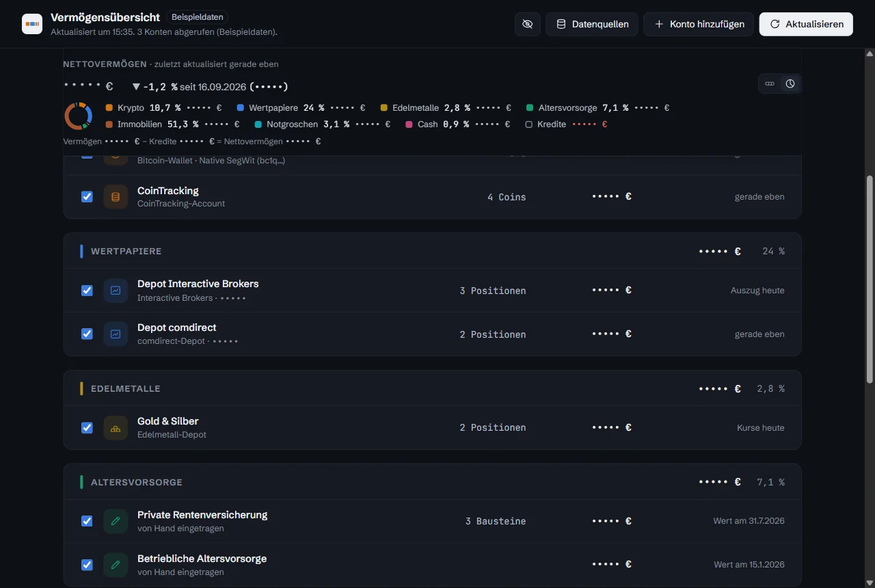This screenshot has width=875, height=588.
Task: Click the '4 Coins' value
Action: [x=507, y=197]
